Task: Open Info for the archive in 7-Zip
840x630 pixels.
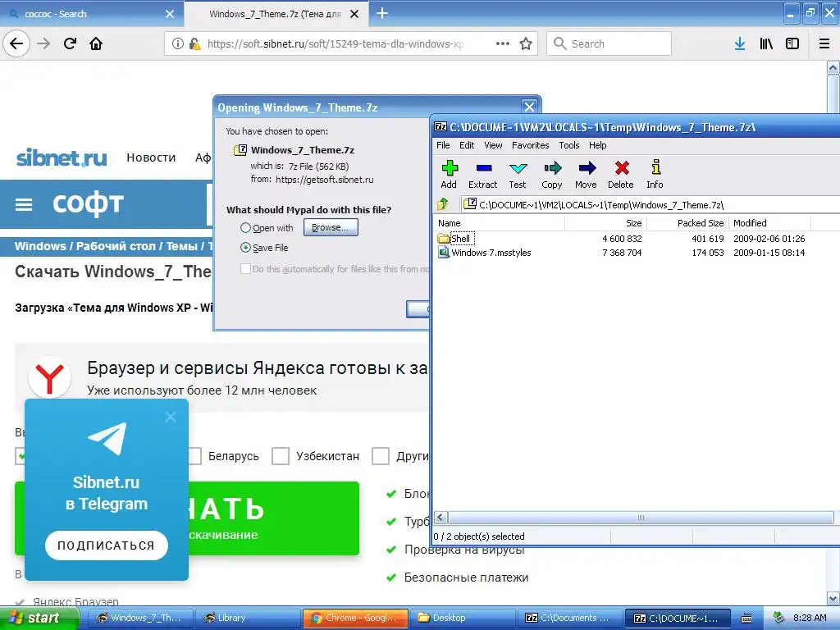Action: point(655,175)
